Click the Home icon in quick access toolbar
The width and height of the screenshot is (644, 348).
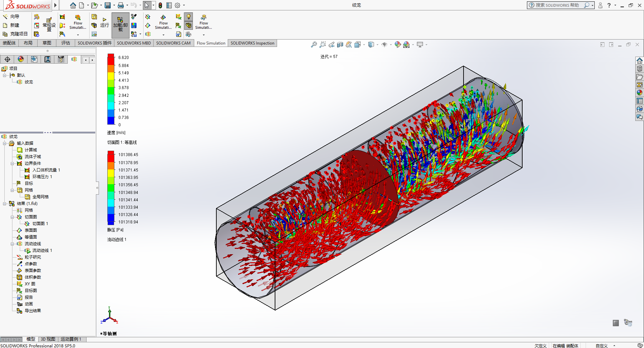tap(73, 5)
